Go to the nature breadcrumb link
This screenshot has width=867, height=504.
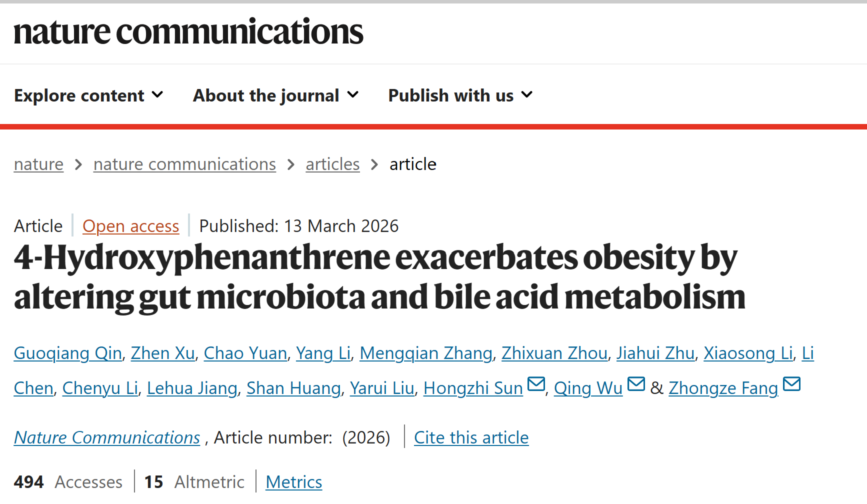pyautogui.click(x=38, y=164)
